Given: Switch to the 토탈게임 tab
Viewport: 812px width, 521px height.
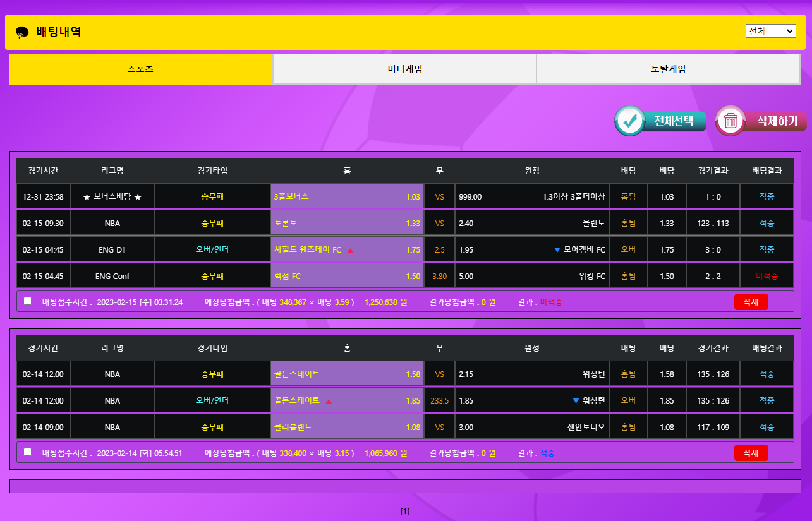Looking at the screenshot, I should 668,69.
